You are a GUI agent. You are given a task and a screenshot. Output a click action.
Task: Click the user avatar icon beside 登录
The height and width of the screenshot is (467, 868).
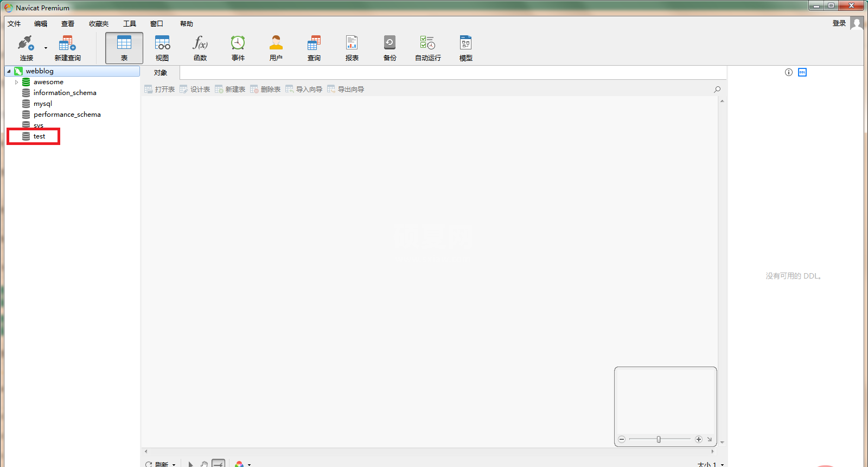tap(857, 23)
